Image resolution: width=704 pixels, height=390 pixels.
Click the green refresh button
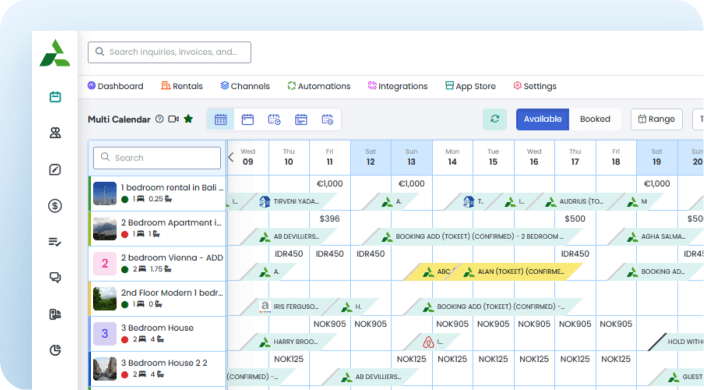click(495, 119)
